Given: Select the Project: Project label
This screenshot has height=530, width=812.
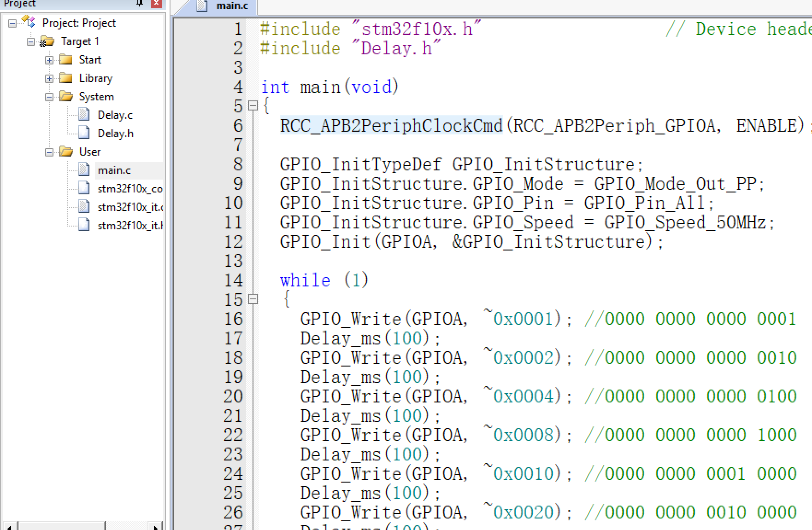Looking at the screenshot, I should [79, 23].
